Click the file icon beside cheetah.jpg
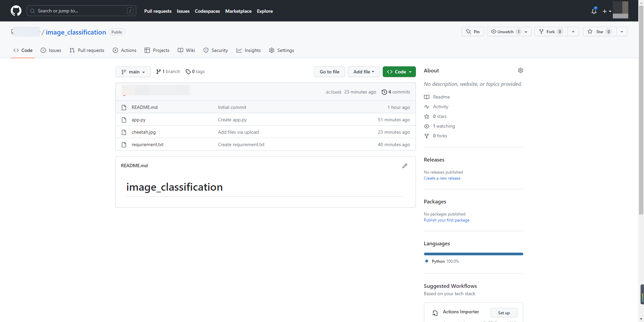Viewport: 644px width, 322px height. 124,132
